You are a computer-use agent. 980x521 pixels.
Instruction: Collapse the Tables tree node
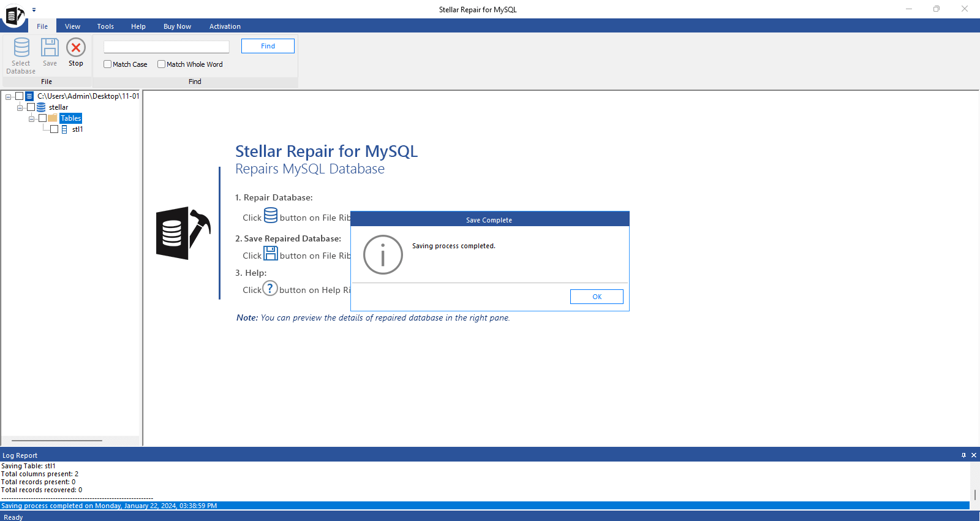point(32,119)
